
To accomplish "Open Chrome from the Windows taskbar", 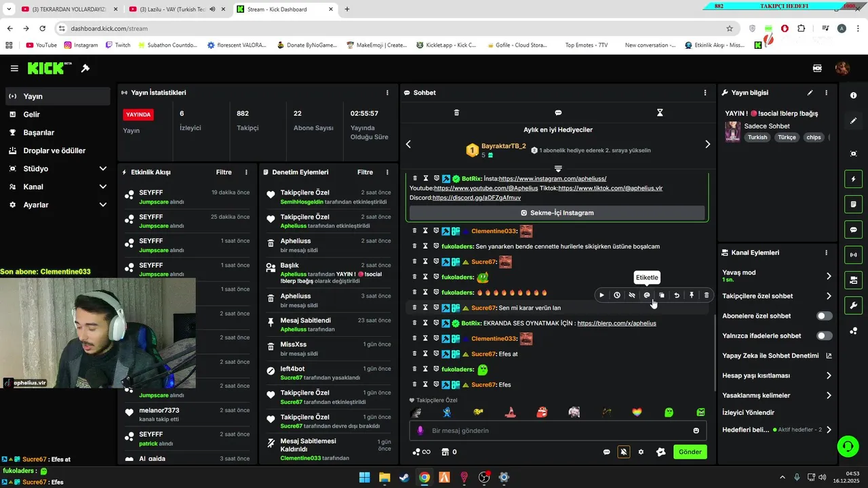I will pyautogui.click(x=424, y=477).
